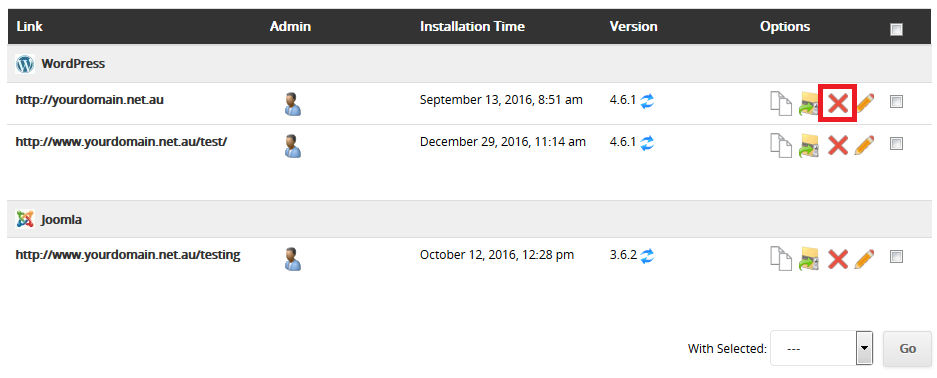
Task: Delete the /test/ WordPress installation
Action: tap(838, 145)
